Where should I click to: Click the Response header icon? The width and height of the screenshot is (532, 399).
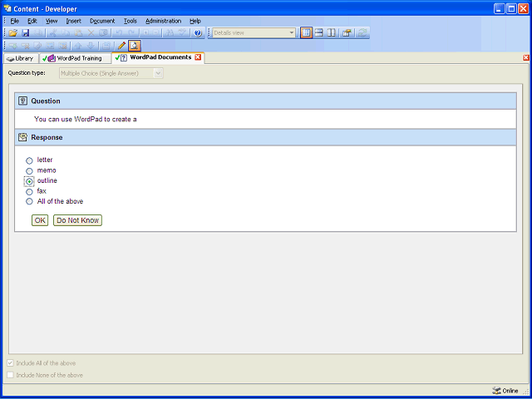[x=22, y=137]
